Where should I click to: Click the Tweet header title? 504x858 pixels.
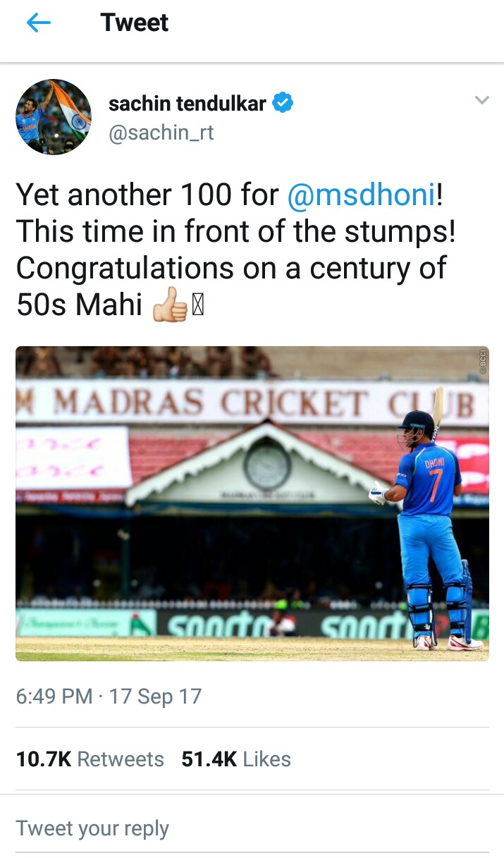(x=135, y=23)
